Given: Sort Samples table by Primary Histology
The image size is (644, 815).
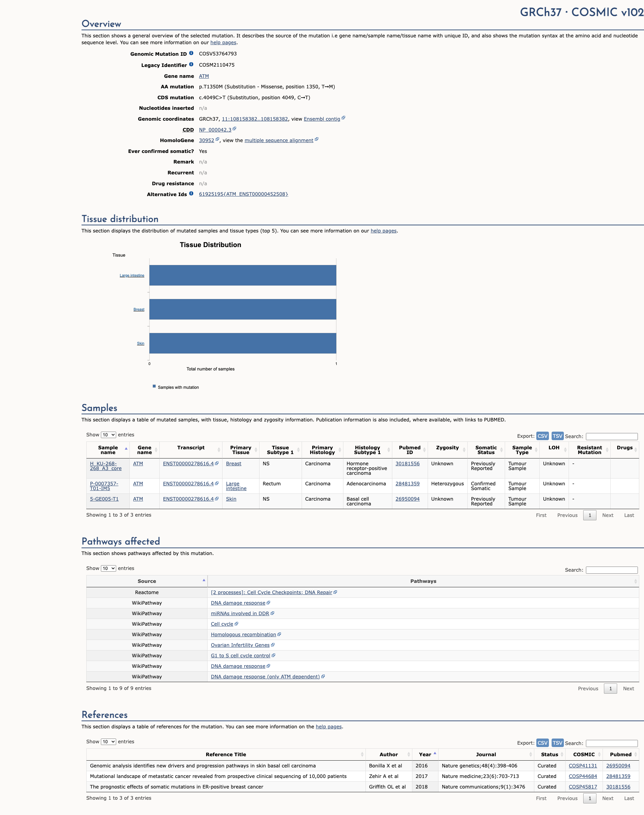Looking at the screenshot, I should (322, 450).
